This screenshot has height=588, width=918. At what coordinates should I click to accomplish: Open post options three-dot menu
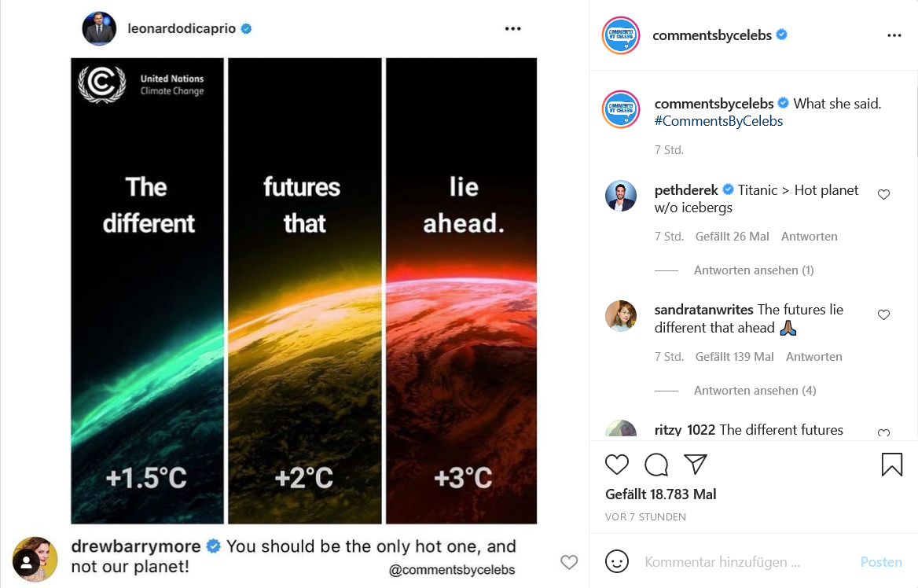tap(894, 35)
